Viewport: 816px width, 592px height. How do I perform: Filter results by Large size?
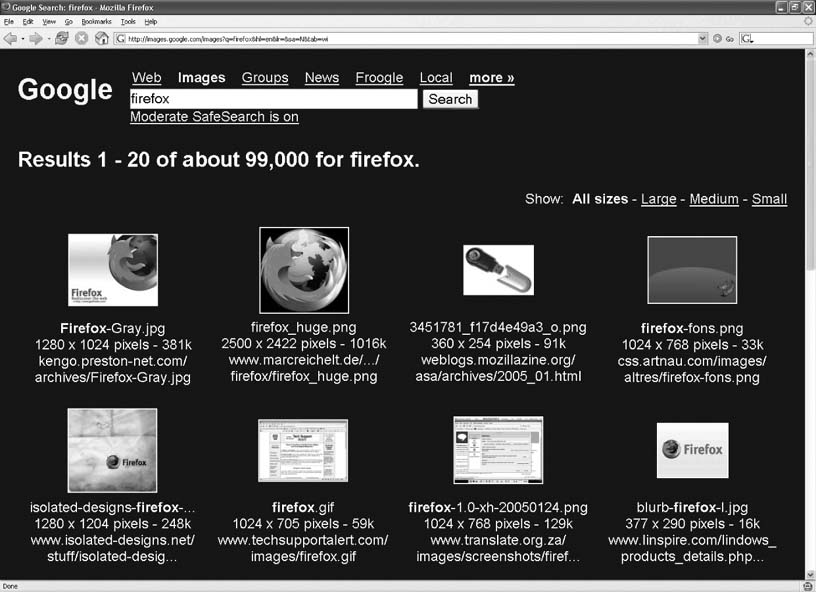pos(658,199)
